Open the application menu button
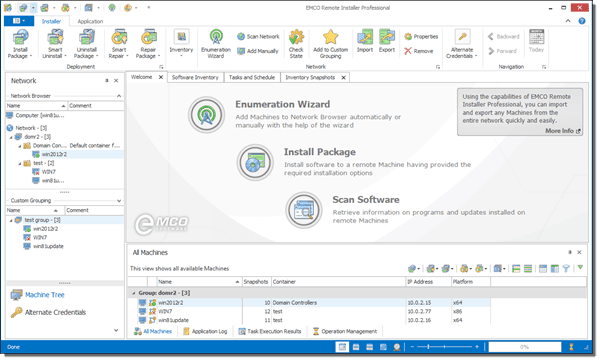Screen dimensions: 600x361 click(x=18, y=21)
